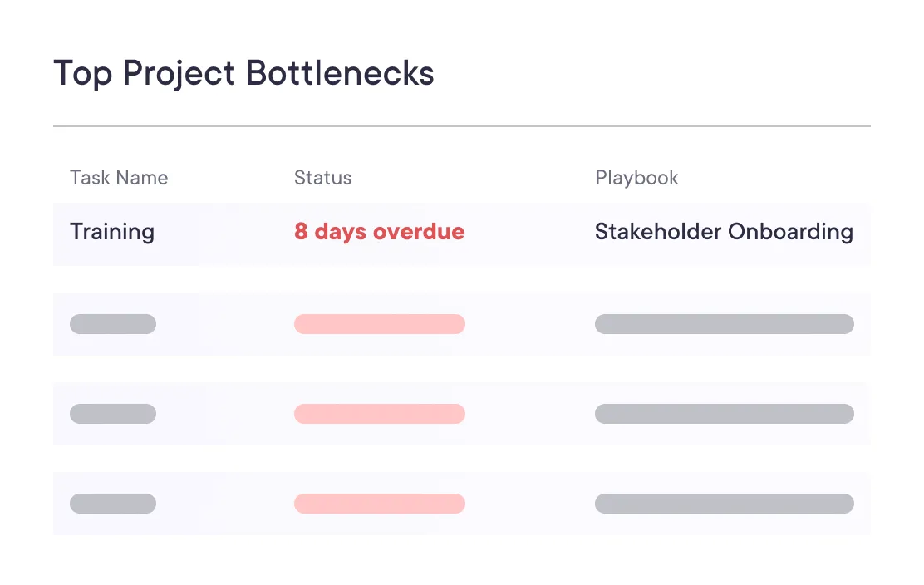924x585 pixels.
Task: Sort by the Status column header
Action: point(322,178)
